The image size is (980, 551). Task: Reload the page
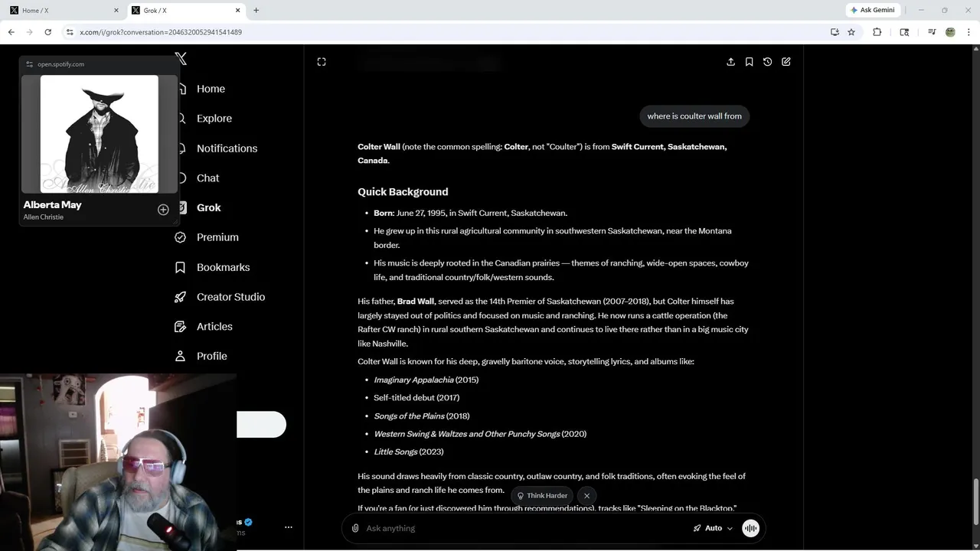pos(47,32)
